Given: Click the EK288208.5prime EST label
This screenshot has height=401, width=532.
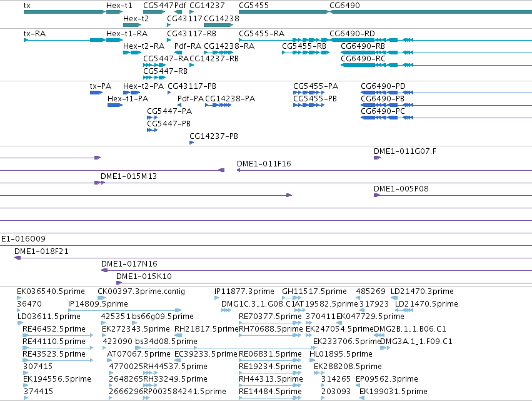Looking at the screenshot, I should (x=348, y=367).
